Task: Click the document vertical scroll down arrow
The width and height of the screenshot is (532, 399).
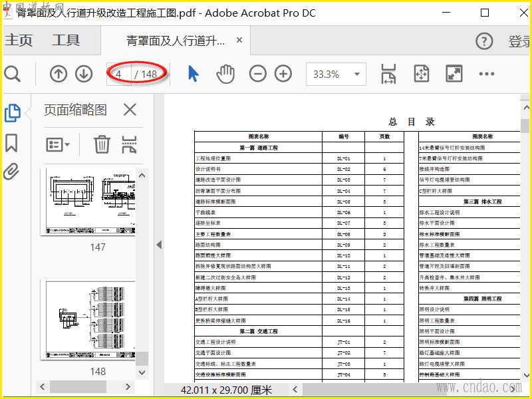Action: coord(526,375)
